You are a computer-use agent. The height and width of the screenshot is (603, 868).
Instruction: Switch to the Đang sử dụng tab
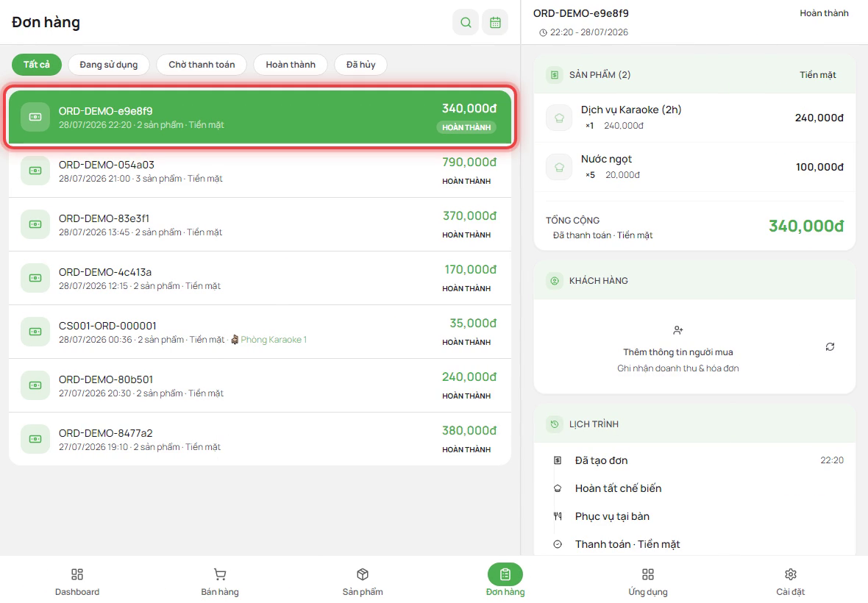(109, 64)
